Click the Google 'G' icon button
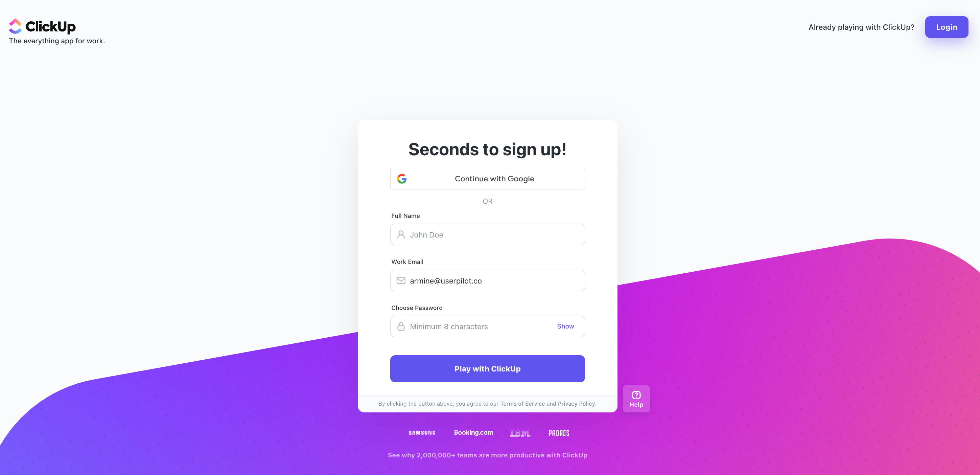 (402, 179)
